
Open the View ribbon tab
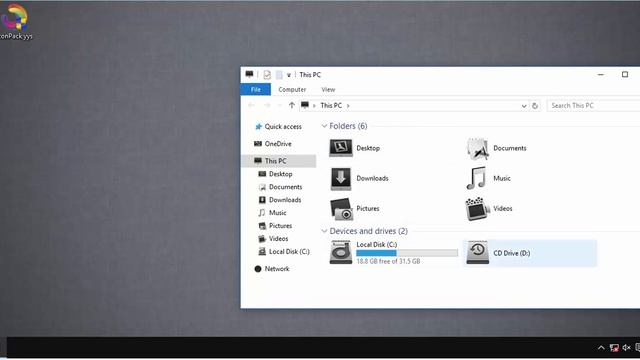click(328, 89)
